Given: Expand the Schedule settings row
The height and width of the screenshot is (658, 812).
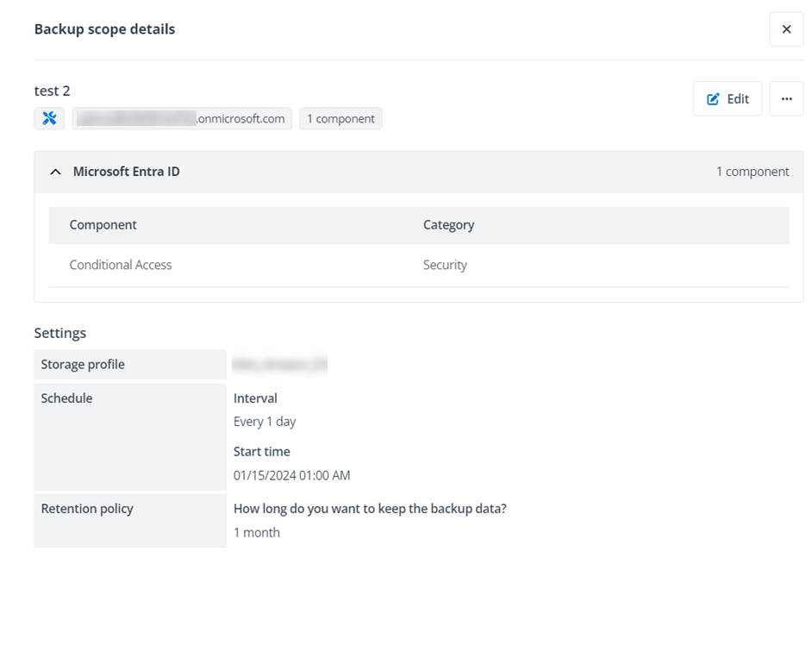Looking at the screenshot, I should [x=66, y=398].
